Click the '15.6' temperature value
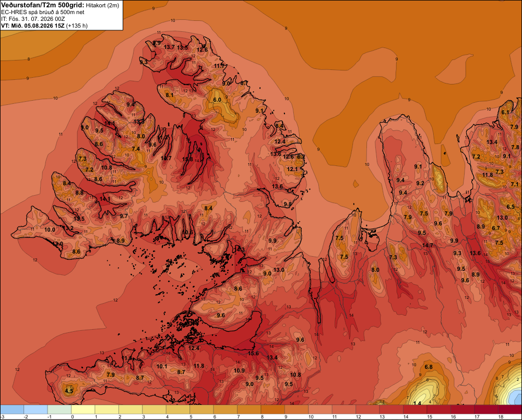522x420 pixels. (x=253, y=353)
